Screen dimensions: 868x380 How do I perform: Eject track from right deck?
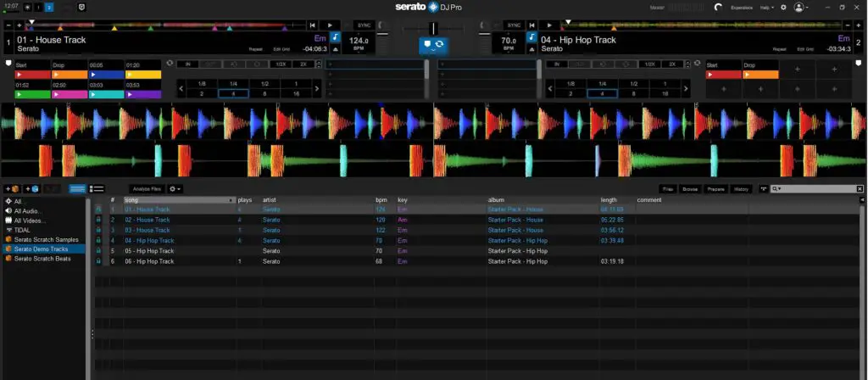click(x=531, y=49)
